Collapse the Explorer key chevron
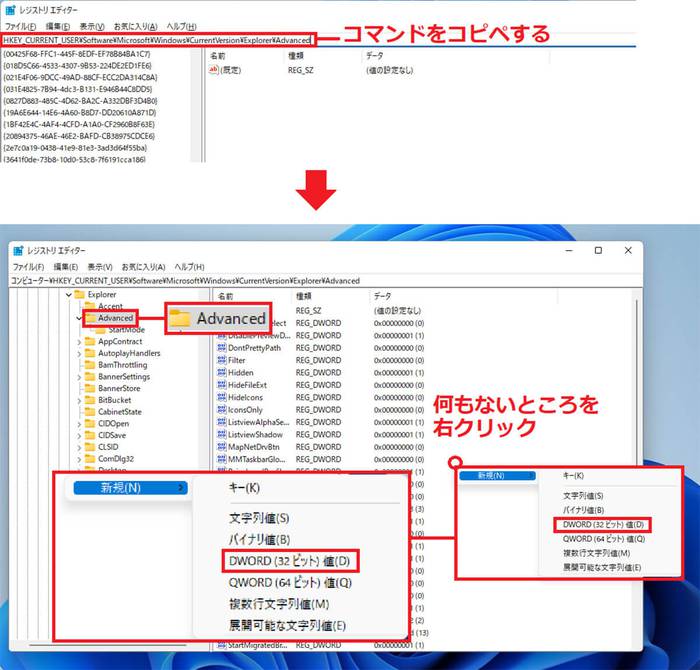The image size is (700, 670). pyautogui.click(x=69, y=295)
